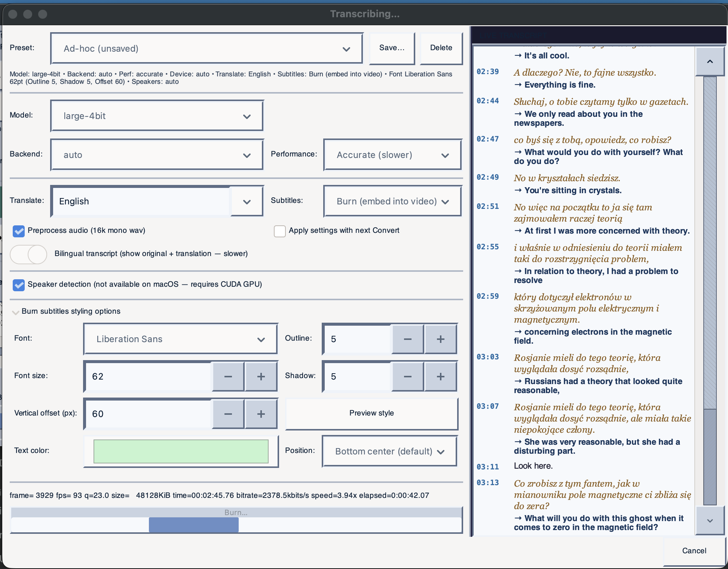Click the transcript vertical scrollbar thumb
This screenshot has height=569, width=728.
[x=710, y=457]
